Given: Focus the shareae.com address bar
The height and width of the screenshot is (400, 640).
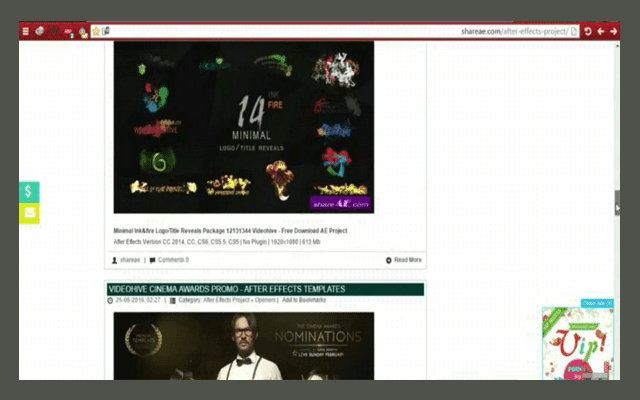Looking at the screenshot, I should click(335, 31).
